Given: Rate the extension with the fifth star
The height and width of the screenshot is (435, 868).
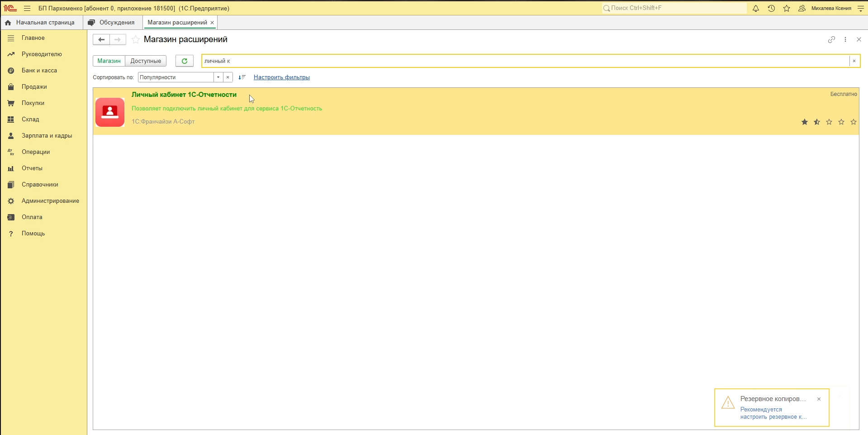Looking at the screenshot, I should (x=854, y=122).
